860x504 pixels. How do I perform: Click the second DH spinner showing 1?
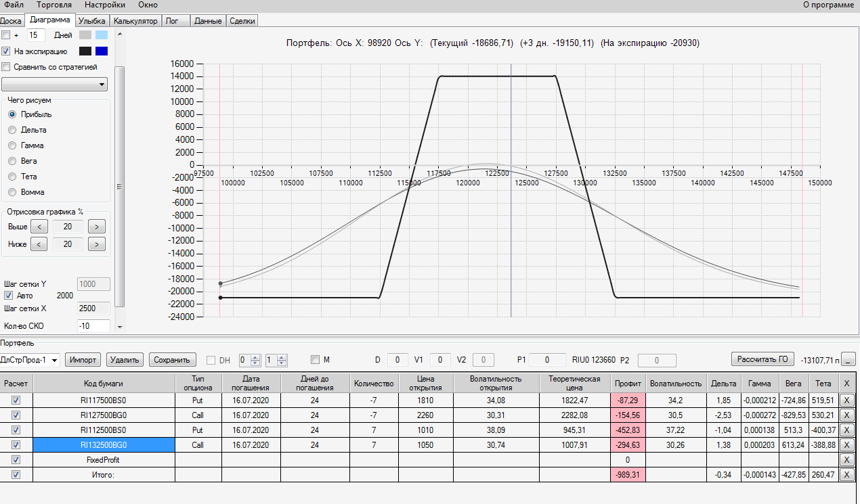tap(276, 360)
